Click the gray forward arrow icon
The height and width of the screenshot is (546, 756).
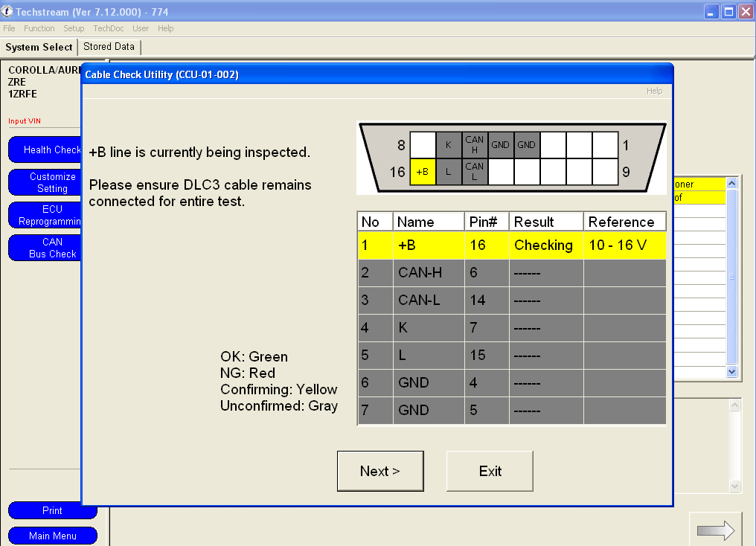[716, 530]
